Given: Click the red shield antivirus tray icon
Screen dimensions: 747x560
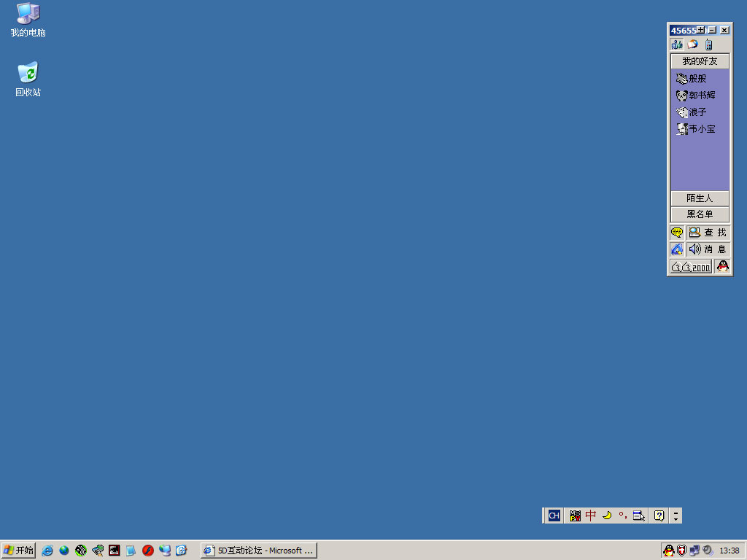Looking at the screenshot, I should pyautogui.click(x=681, y=551).
